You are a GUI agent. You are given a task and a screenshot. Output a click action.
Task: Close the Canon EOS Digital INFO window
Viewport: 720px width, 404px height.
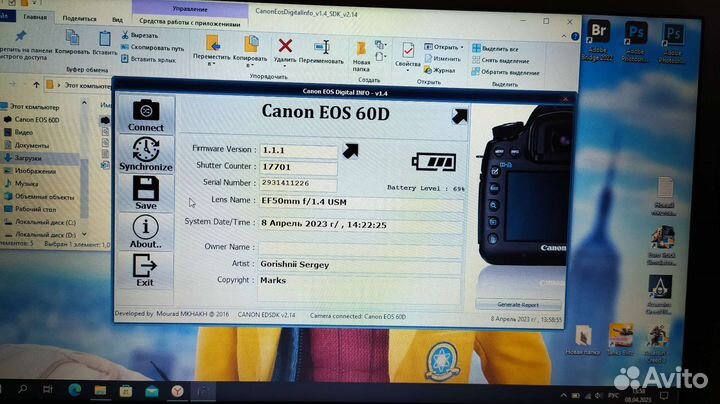pos(566,98)
